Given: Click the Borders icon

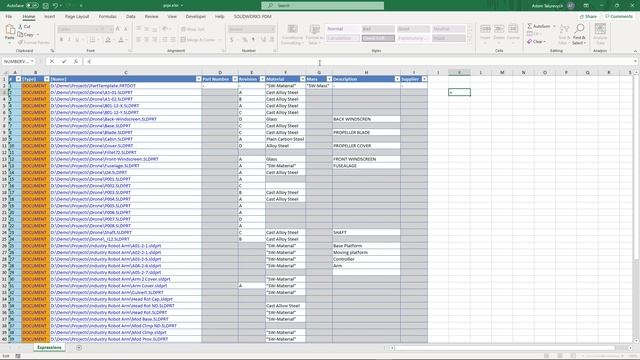Looking at the screenshot, I should coord(92,40).
